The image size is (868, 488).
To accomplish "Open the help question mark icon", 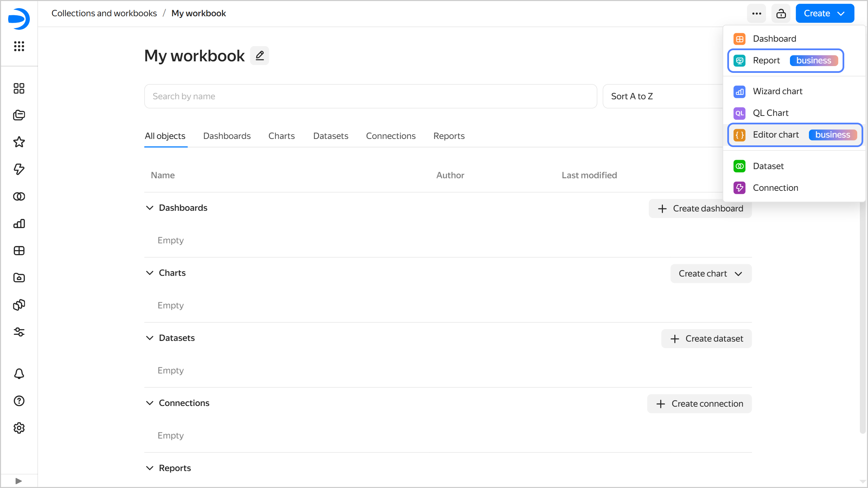I will 19,401.
